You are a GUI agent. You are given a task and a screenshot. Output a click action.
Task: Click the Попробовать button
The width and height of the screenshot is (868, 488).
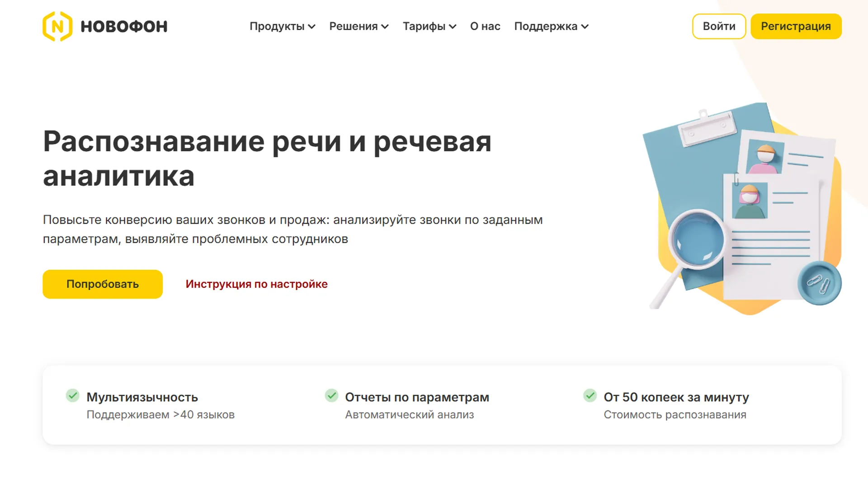pos(102,284)
